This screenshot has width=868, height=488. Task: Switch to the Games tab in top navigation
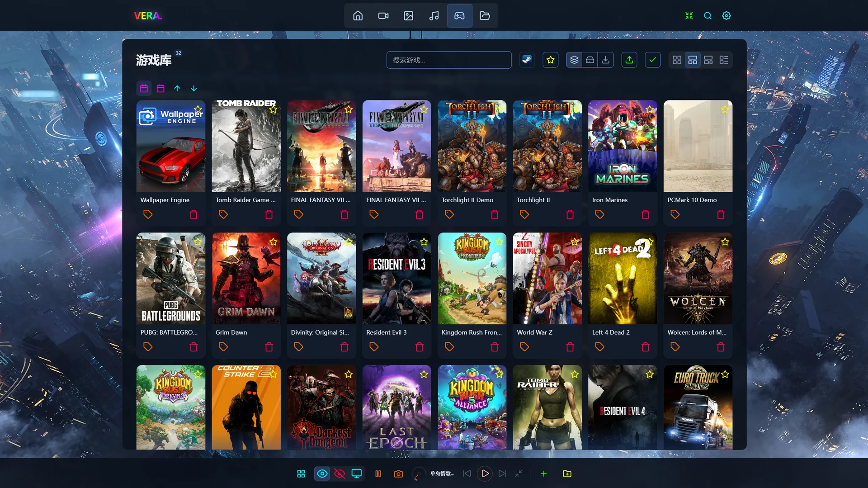(x=459, y=16)
